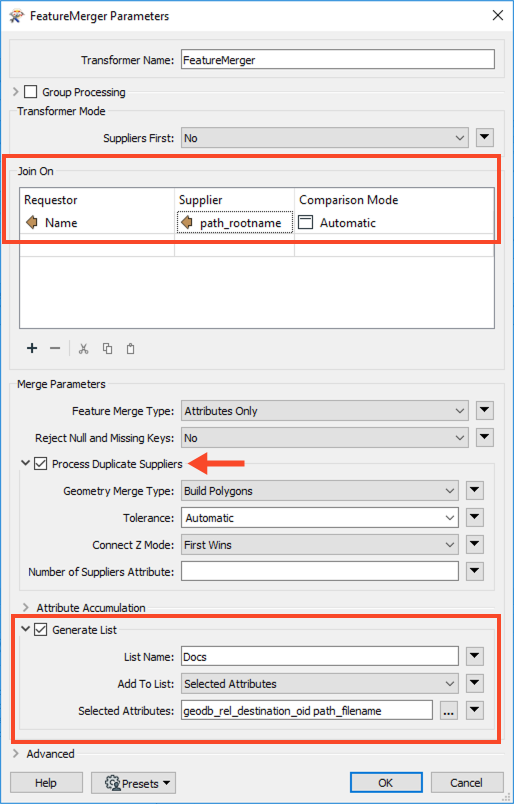
Task: Select the path_rootname Supplier cell
Action: click(234, 223)
